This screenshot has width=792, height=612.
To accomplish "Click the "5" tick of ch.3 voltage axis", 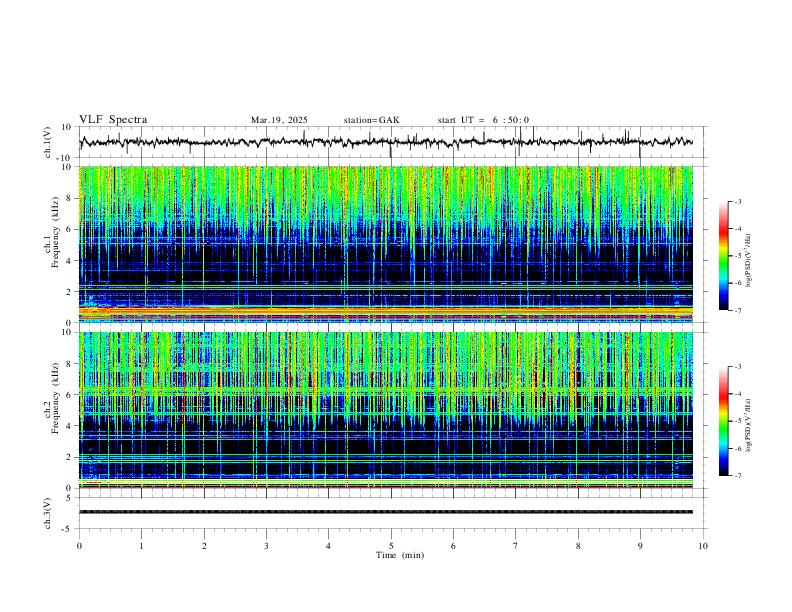I will [69, 498].
